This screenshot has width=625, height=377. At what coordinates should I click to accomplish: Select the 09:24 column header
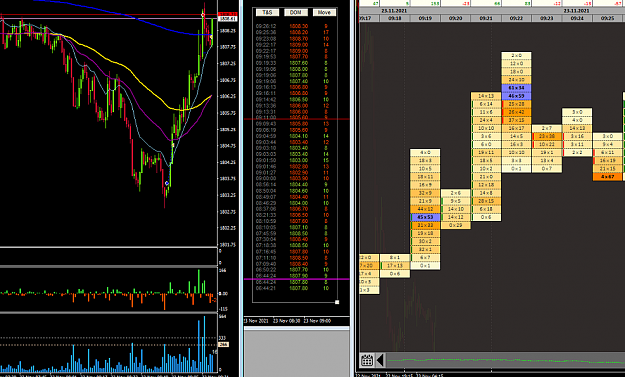coord(577,18)
